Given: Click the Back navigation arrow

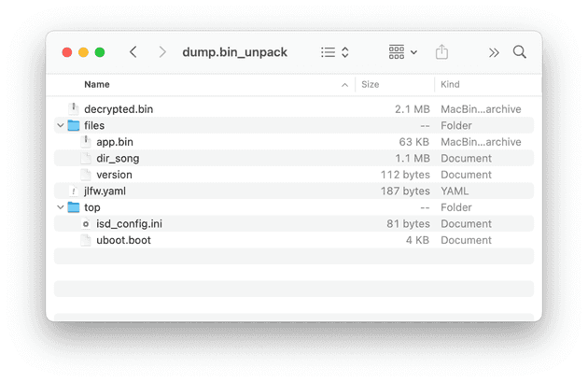Looking at the screenshot, I should [133, 52].
